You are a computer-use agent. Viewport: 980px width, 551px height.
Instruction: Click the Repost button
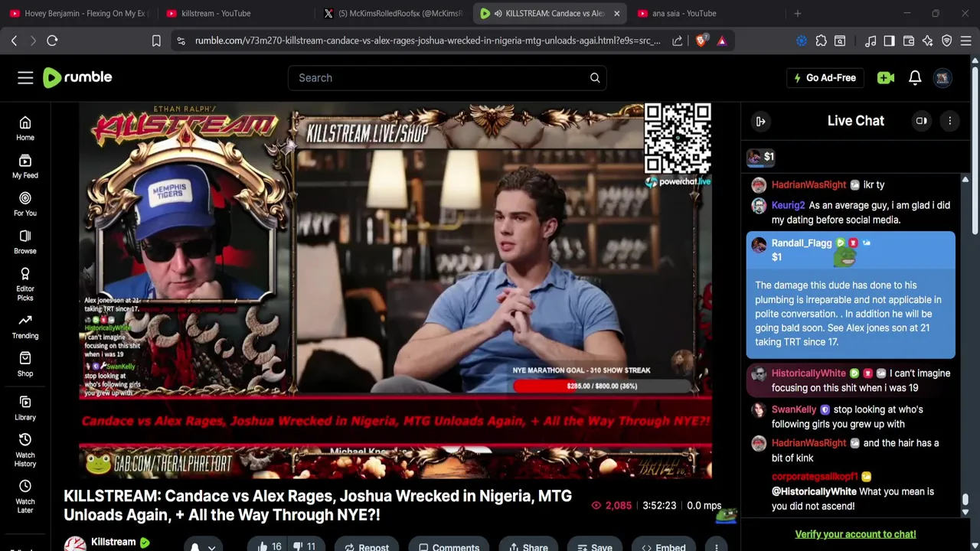point(367,546)
